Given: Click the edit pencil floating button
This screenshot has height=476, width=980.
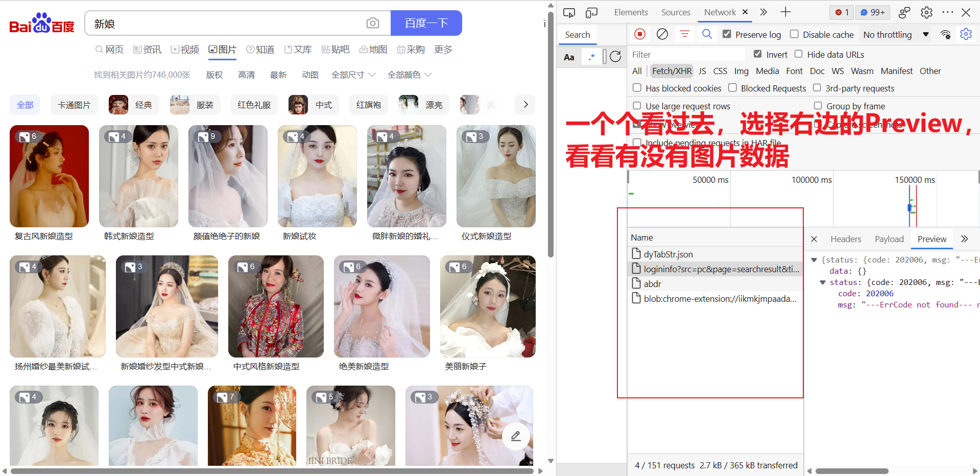Looking at the screenshot, I should click(x=516, y=436).
